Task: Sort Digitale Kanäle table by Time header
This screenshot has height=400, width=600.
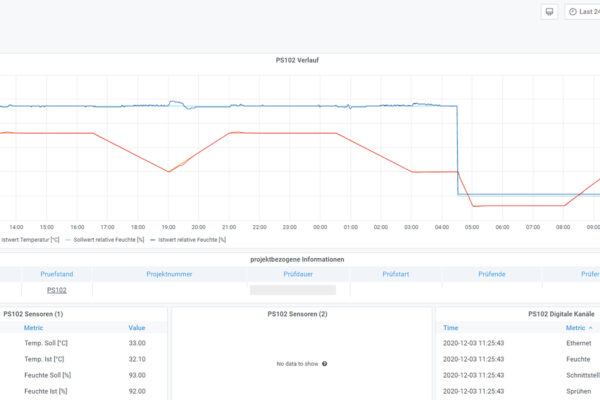Action: coord(450,328)
